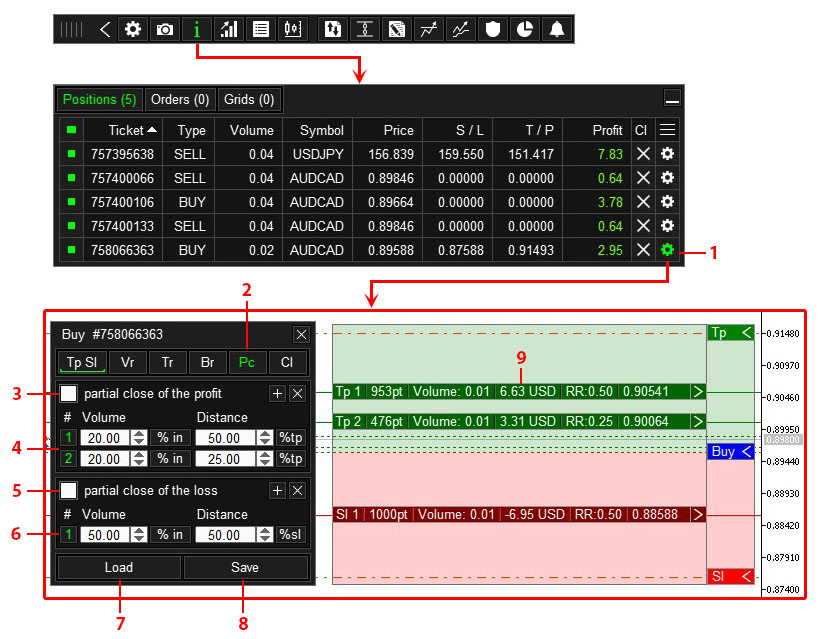Click the Save button
The width and height of the screenshot is (820, 639).
(245, 568)
